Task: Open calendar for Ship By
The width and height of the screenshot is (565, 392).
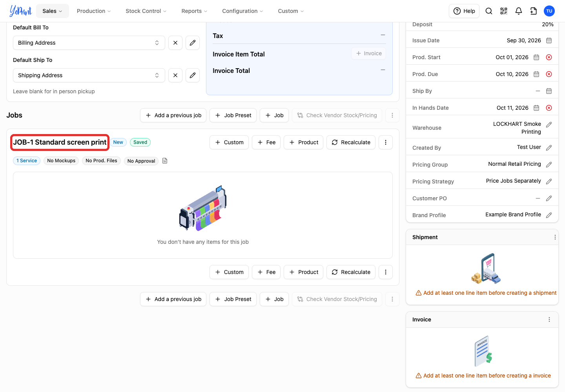Action: (x=549, y=91)
